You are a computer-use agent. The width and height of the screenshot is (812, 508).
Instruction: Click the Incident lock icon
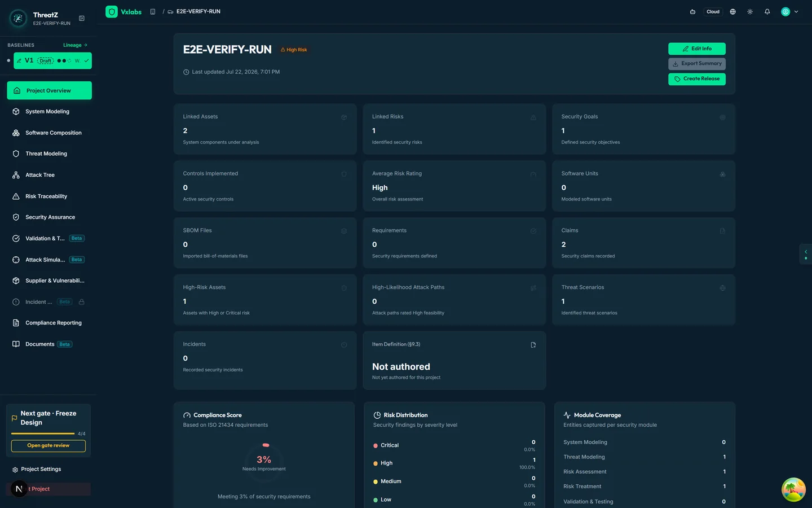coord(81,302)
